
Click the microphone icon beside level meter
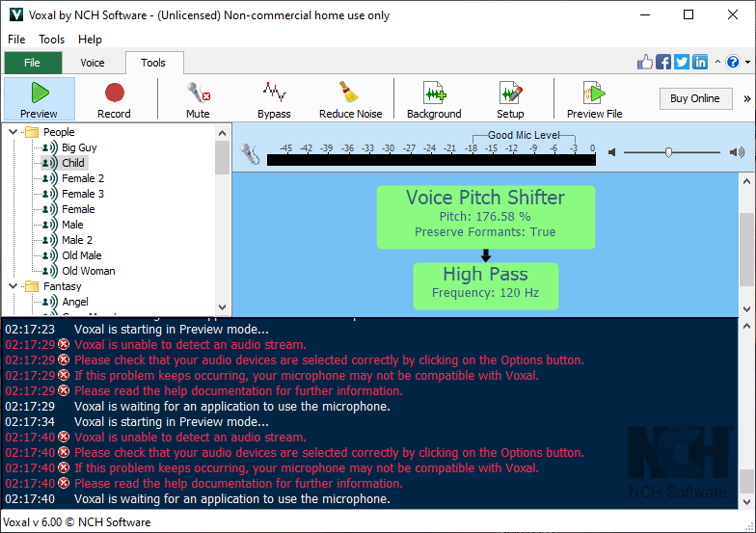pyautogui.click(x=250, y=154)
